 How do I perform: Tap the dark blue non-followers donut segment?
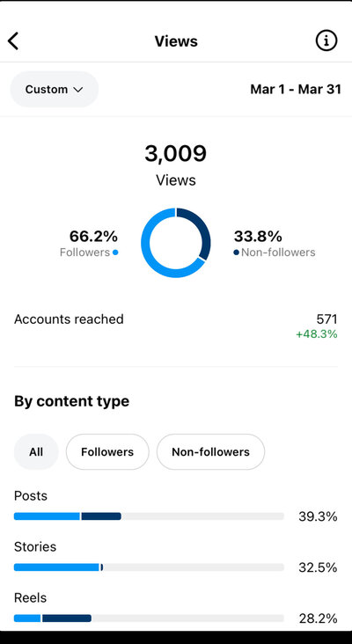point(204,232)
